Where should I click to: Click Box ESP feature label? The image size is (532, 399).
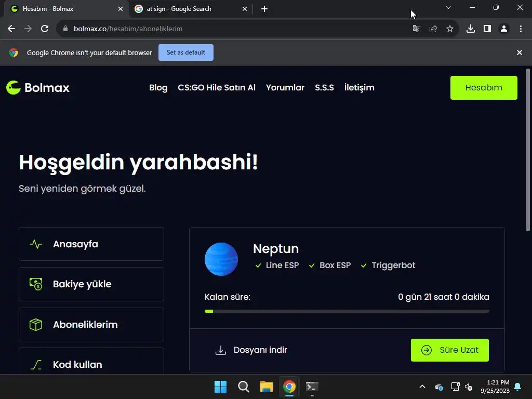coord(335,265)
